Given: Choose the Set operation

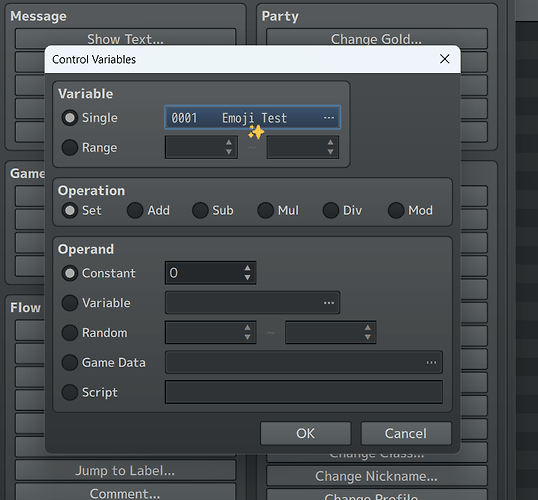Looking at the screenshot, I should click(x=70, y=210).
